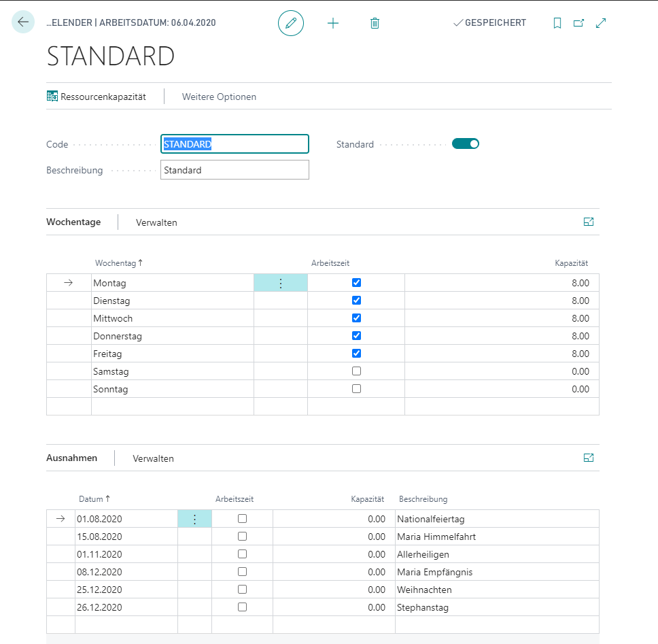Click the Beschreibung input field
Image resolution: width=658 pixels, height=644 pixels.
[x=235, y=170]
